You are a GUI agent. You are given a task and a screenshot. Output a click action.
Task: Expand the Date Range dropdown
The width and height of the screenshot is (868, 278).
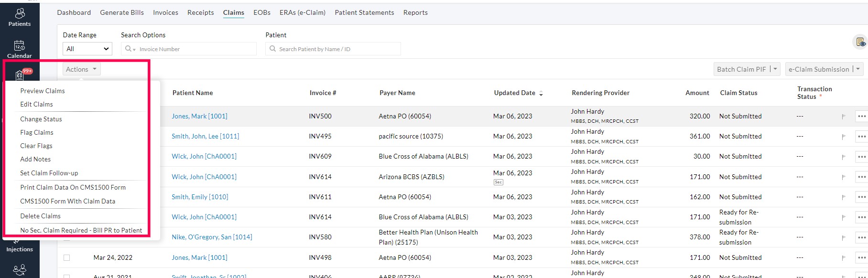87,49
